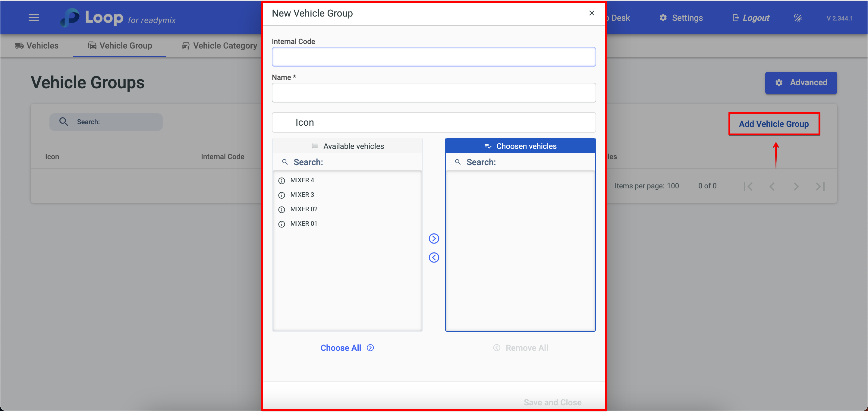Click the Add Vehicle Group button
The height and width of the screenshot is (412, 868).
point(774,124)
